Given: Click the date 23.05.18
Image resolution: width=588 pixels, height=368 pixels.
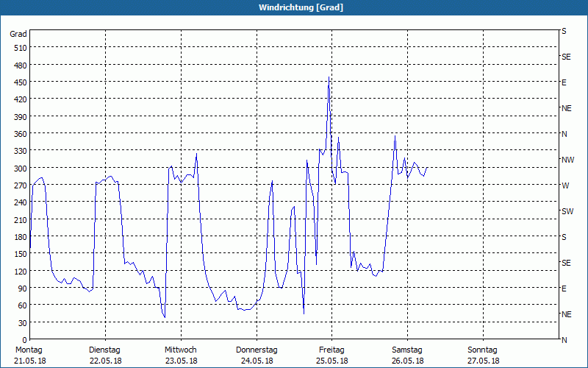Looking at the screenshot, I should [181, 361].
